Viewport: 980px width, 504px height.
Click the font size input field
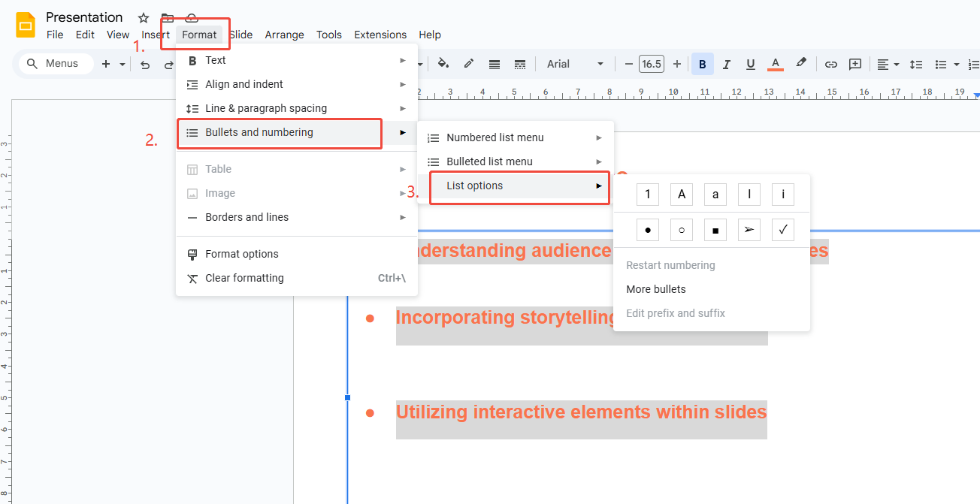652,65
